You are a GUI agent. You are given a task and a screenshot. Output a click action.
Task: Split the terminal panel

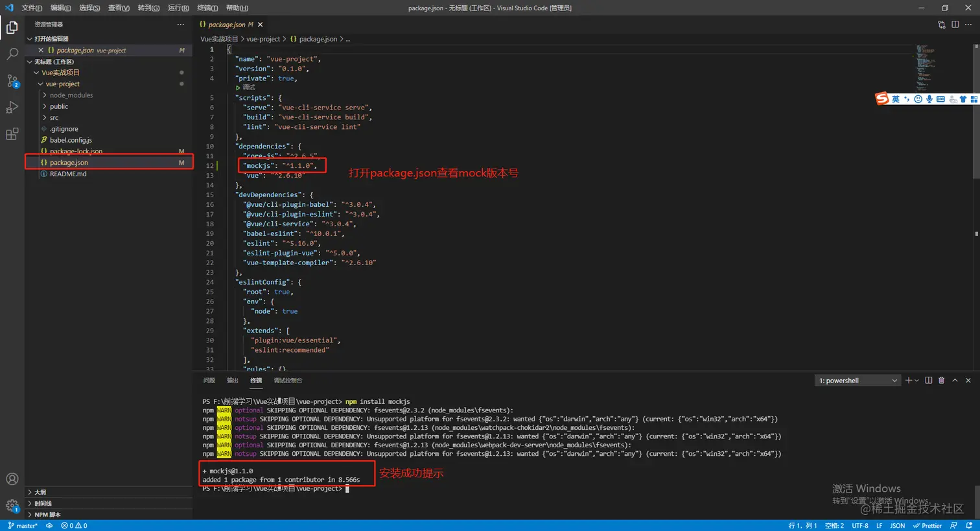pos(929,381)
